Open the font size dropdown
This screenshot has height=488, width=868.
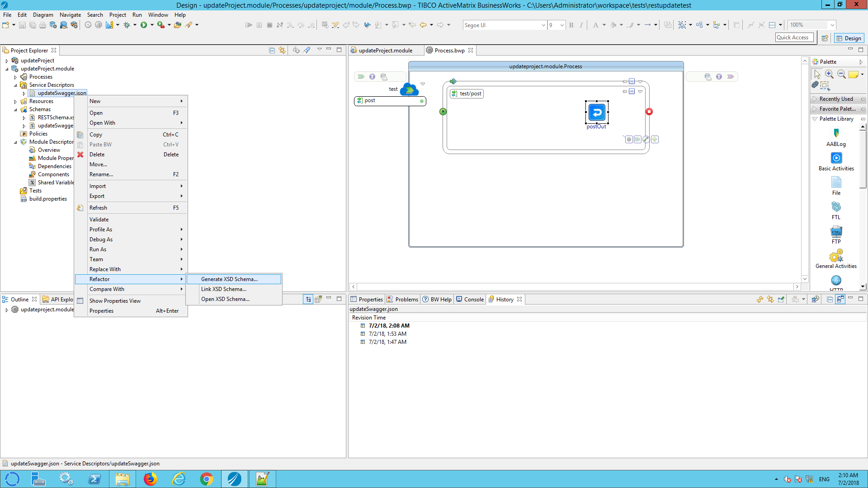[562, 25]
